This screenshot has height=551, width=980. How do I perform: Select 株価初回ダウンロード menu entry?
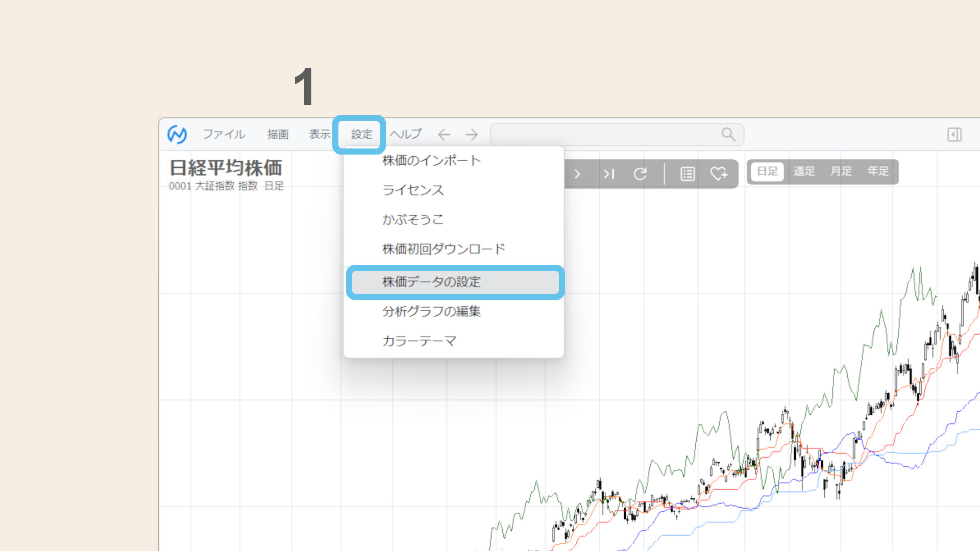[x=454, y=249]
